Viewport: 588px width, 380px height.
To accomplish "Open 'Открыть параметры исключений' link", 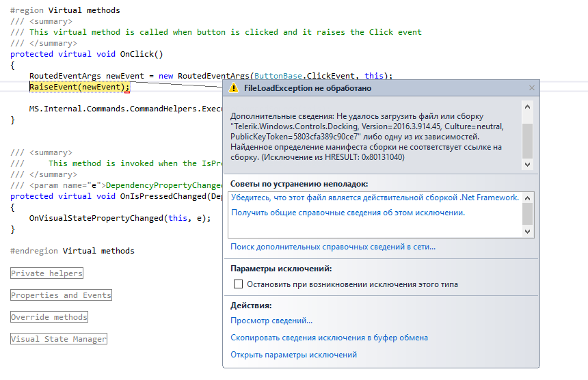I will pos(294,355).
